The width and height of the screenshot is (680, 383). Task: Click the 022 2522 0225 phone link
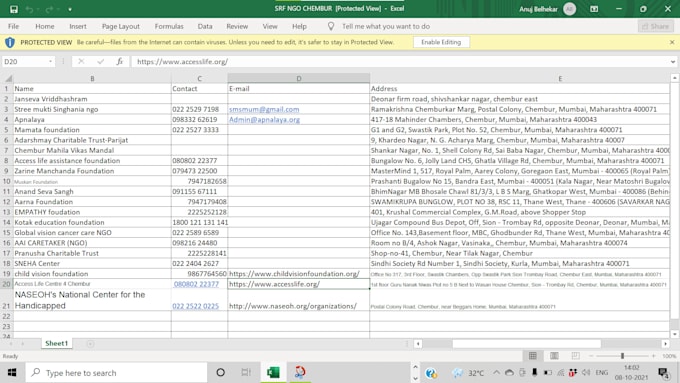196,306
